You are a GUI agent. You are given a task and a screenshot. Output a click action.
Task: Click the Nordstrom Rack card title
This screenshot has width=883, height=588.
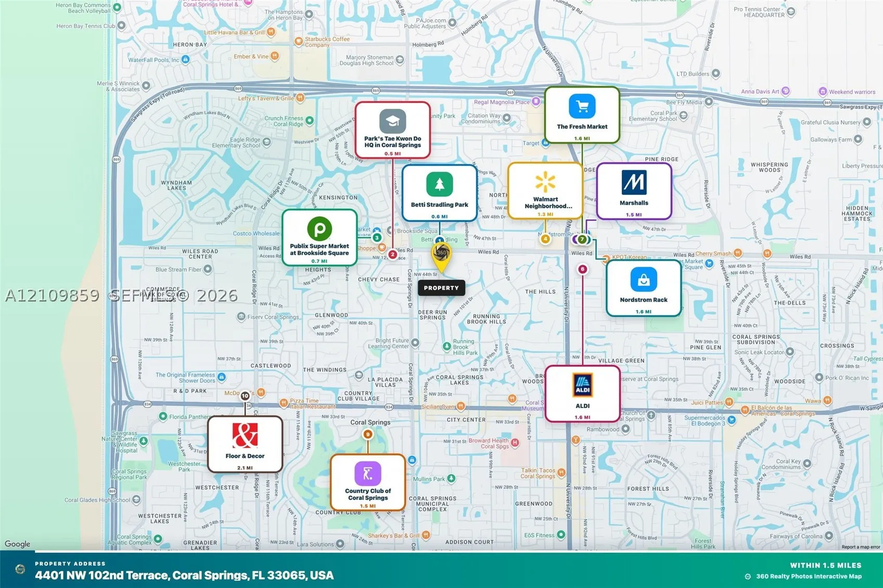(x=644, y=300)
